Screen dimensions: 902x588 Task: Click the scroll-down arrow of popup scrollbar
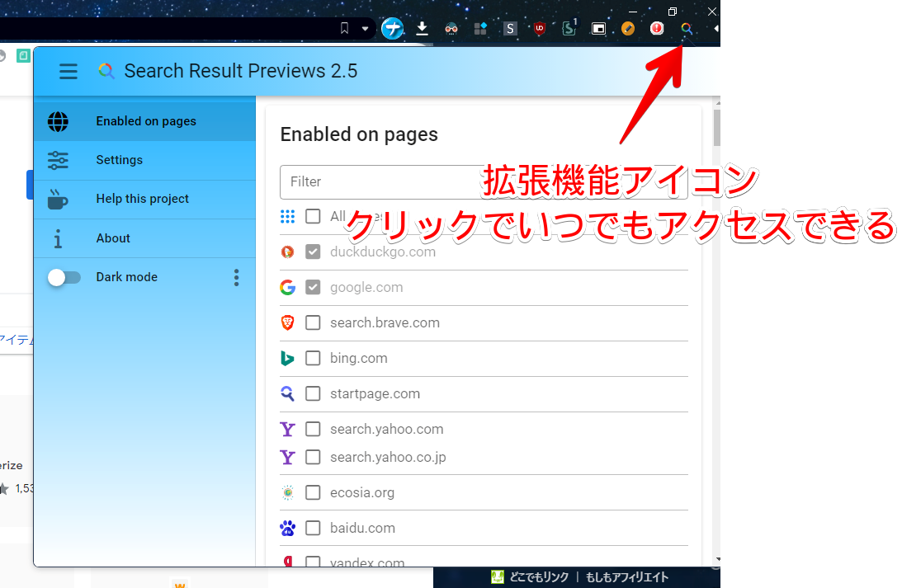[717, 559]
